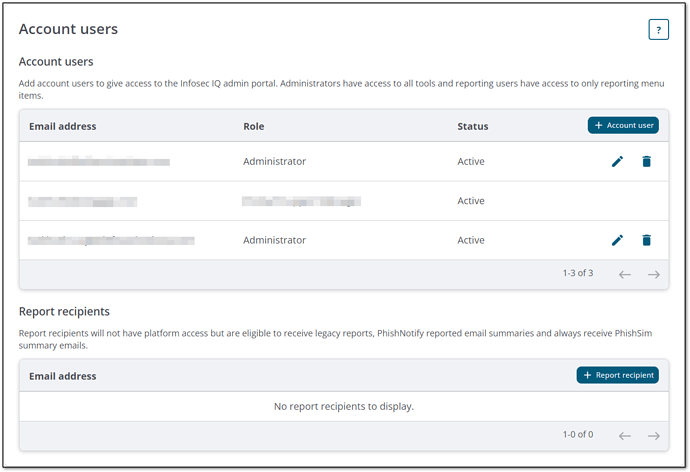Delete the first Administrator account user
The image size is (690, 472).
pos(646,161)
